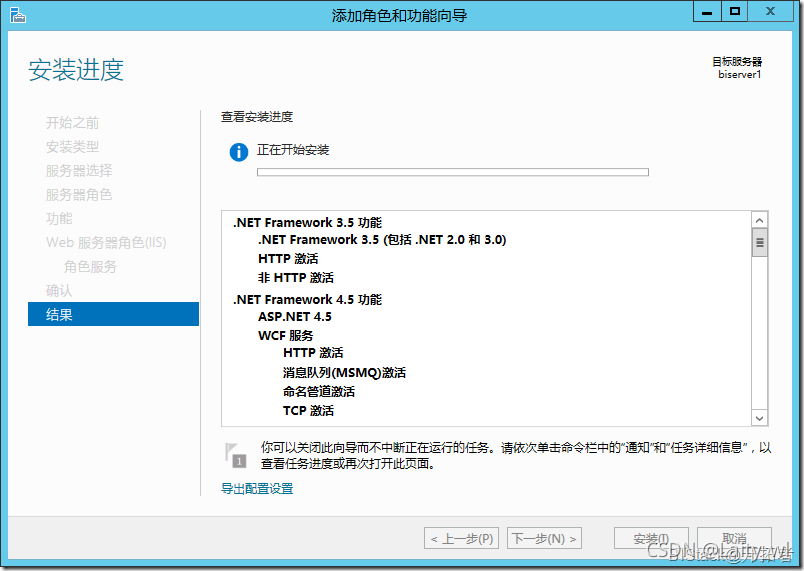Click the '正在开始安装' status text
Viewport: 804px width, 571px height.
293,150
